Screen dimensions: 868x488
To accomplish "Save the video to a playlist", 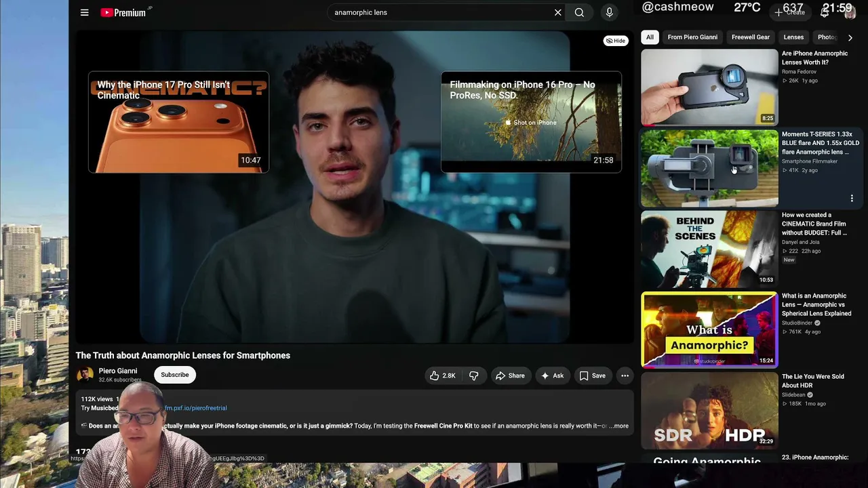I will coord(592,375).
